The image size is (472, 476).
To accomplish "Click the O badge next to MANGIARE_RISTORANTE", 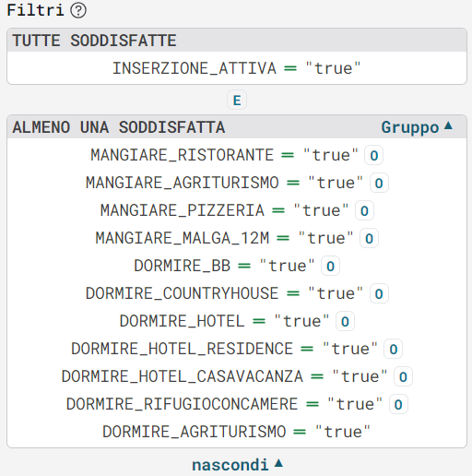I will click(x=373, y=155).
